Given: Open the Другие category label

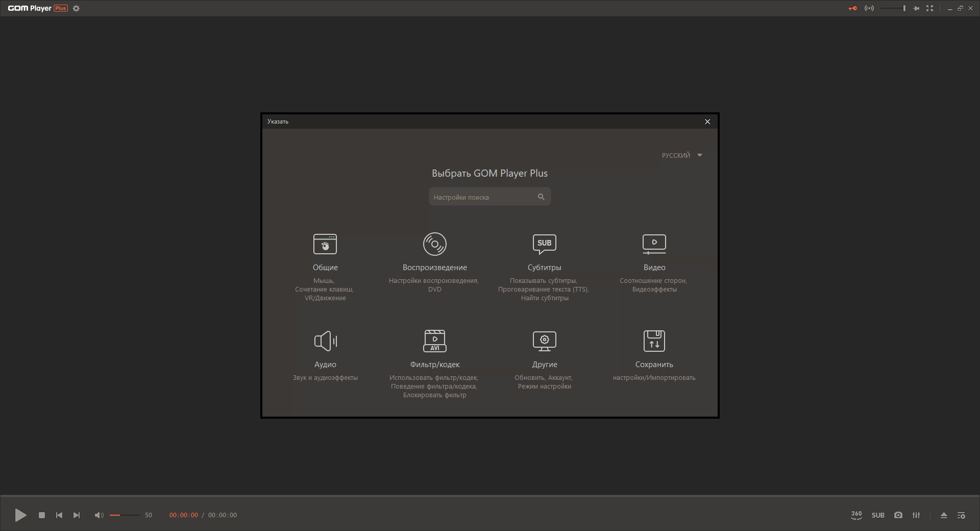Looking at the screenshot, I should [545, 365].
